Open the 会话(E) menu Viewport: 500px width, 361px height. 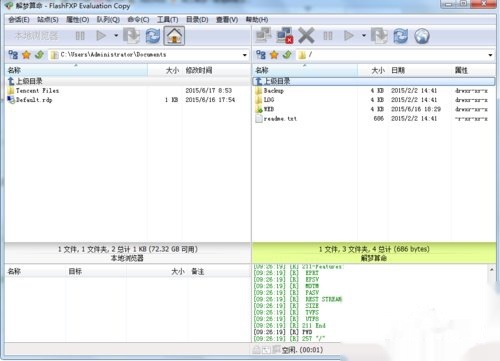click(x=19, y=20)
